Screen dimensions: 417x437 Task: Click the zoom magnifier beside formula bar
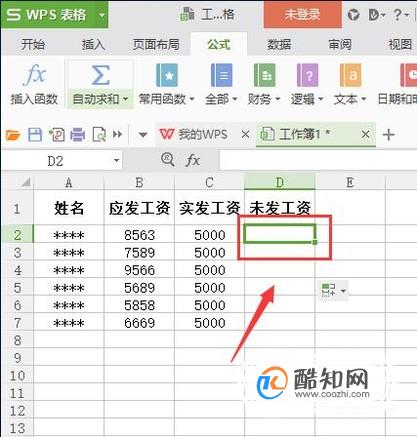click(167, 160)
